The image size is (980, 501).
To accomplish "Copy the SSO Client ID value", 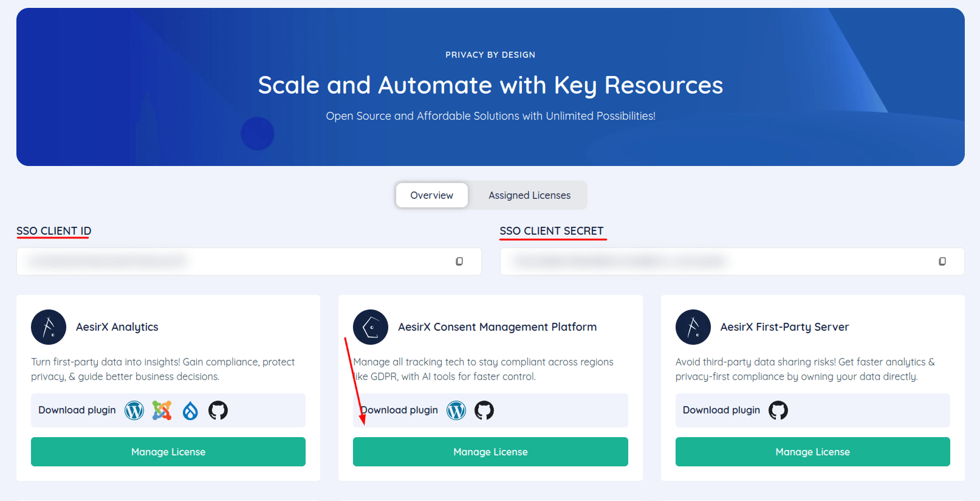I will click(459, 261).
